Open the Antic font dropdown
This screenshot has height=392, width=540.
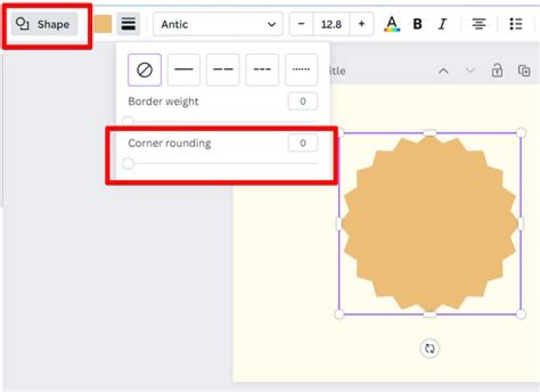(218, 24)
